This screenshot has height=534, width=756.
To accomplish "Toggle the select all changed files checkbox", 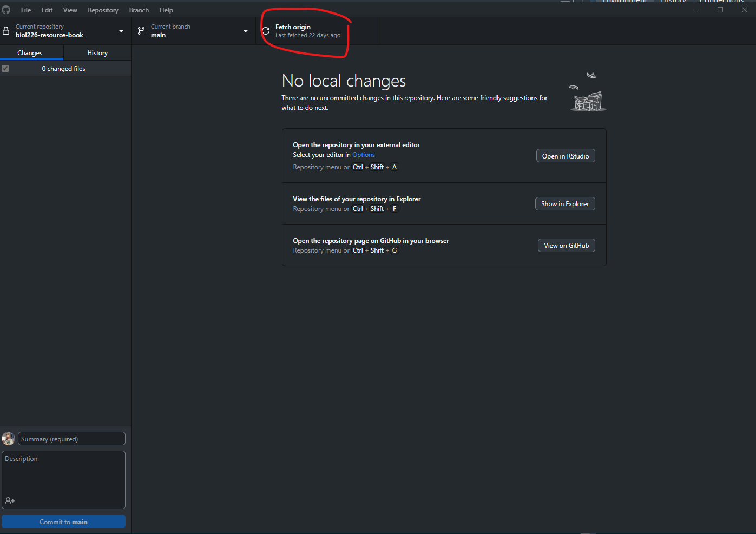I will tap(5, 69).
